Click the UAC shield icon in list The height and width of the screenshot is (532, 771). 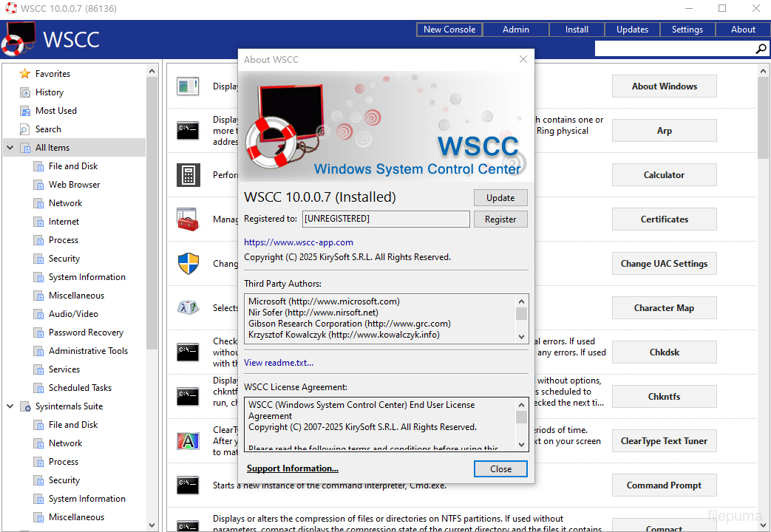pyautogui.click(x=188, y=264)
